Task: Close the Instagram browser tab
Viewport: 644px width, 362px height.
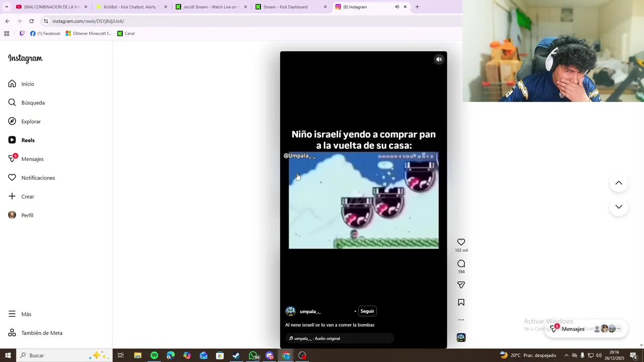Action: (x=405, y=7)
